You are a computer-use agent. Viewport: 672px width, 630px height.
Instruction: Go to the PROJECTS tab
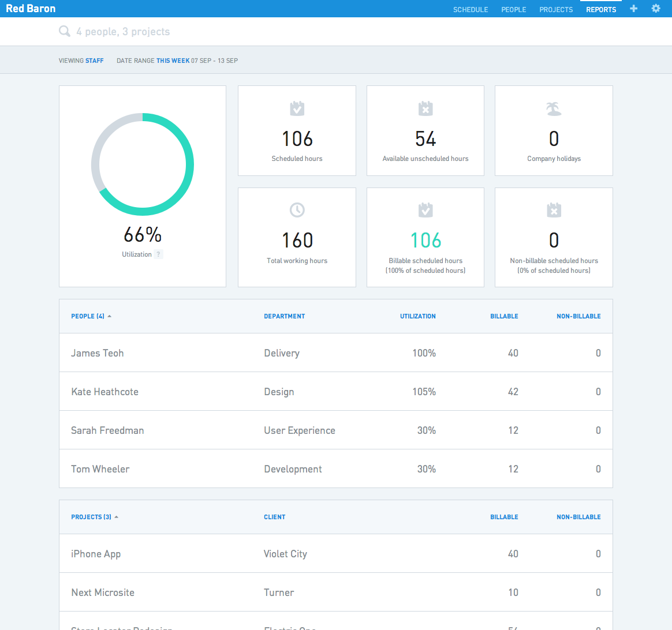tap(556, 9)
